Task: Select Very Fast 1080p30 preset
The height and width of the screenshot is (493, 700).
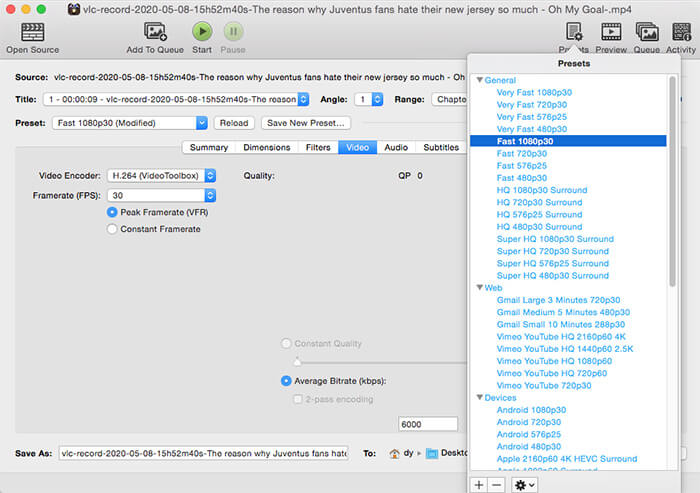Action: point(534,92)
